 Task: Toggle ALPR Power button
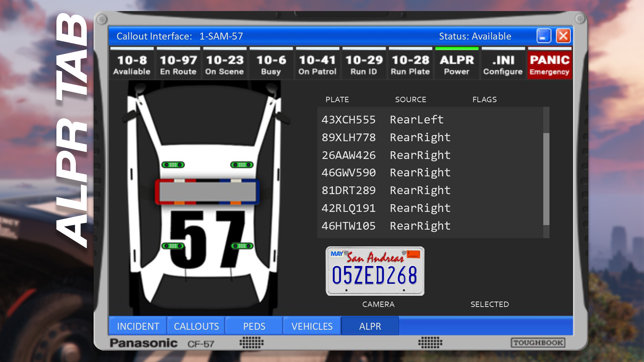tap(457, 65)
